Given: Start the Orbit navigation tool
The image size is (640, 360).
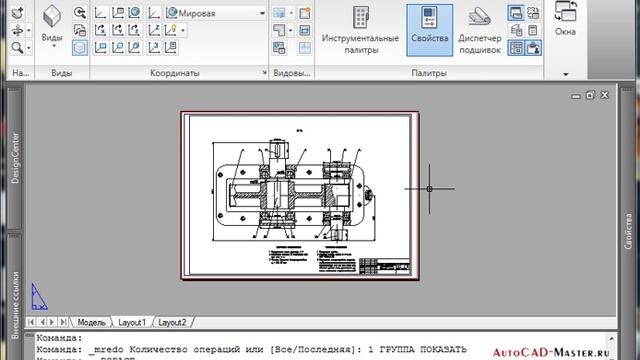Looking at the screenshot, I should coord(17,30).
